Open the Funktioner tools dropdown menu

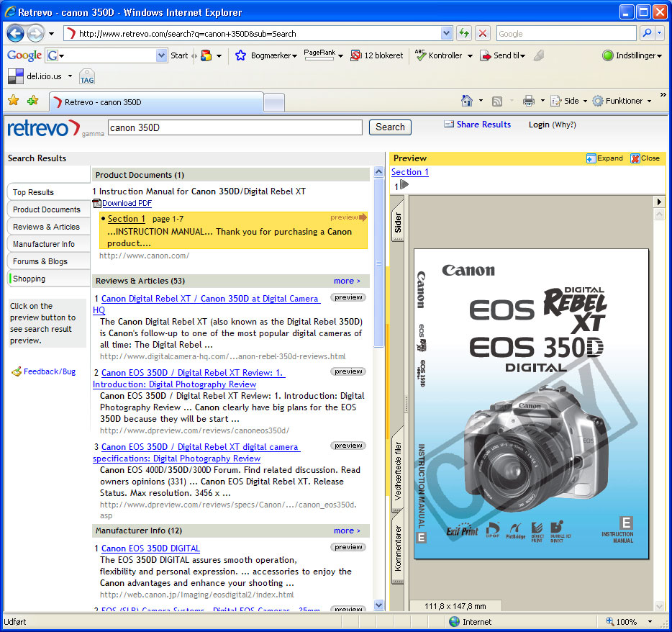623,101
